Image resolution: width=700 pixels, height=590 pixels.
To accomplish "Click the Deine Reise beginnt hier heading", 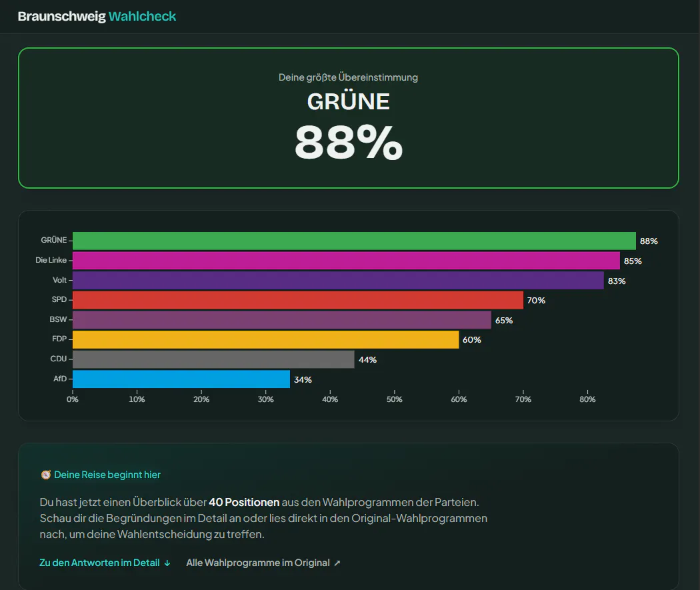I will point(107,475).
